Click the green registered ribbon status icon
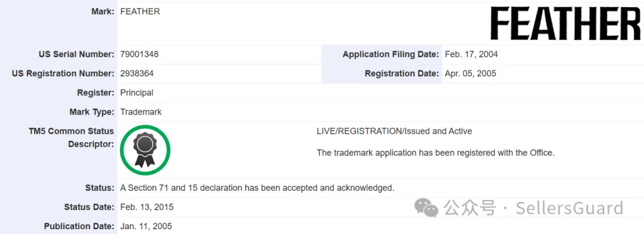 (145, 150)
